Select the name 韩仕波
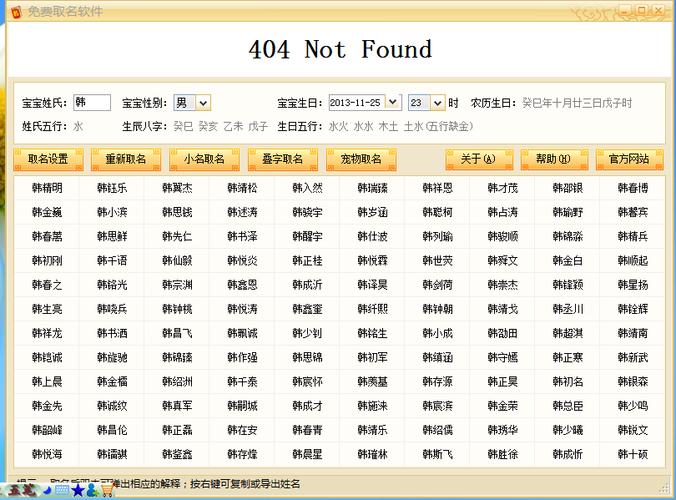This screenshot has height=500, width=676. point(372,236)
